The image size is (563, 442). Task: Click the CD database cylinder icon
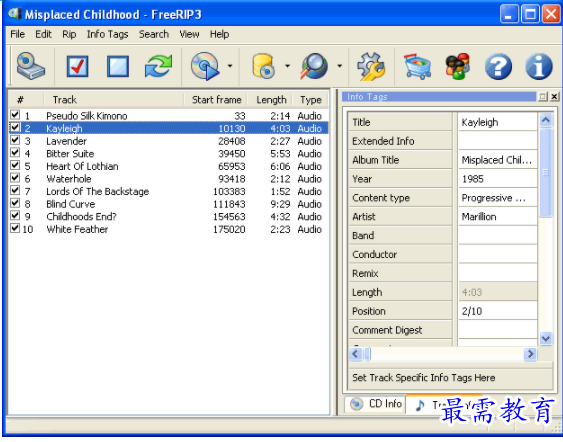click(264, 66)
